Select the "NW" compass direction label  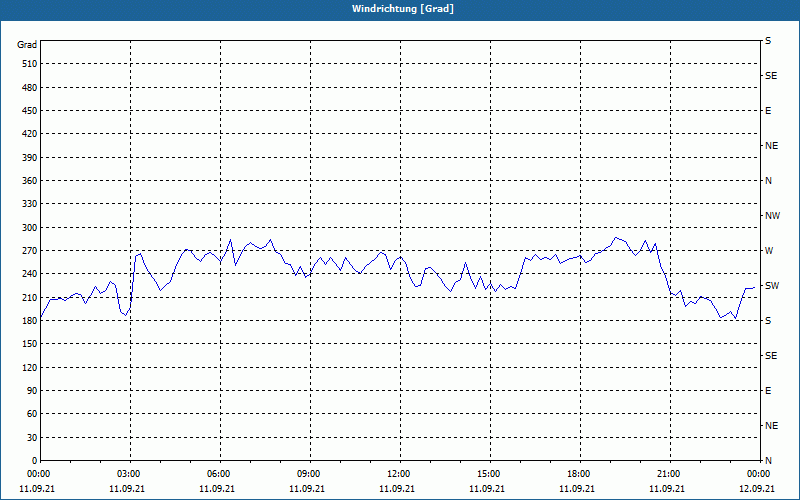(x=772, y=216)
